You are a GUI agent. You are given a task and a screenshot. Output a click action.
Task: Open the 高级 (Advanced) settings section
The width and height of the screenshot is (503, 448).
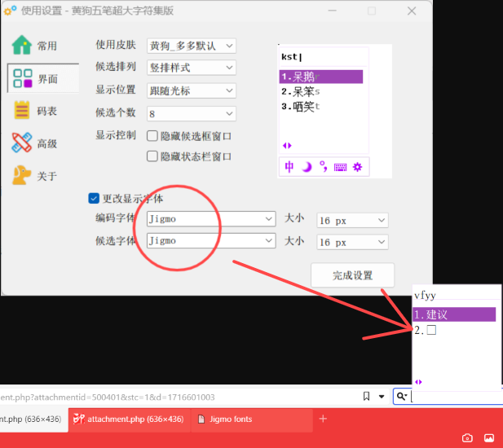coord(37,143)
